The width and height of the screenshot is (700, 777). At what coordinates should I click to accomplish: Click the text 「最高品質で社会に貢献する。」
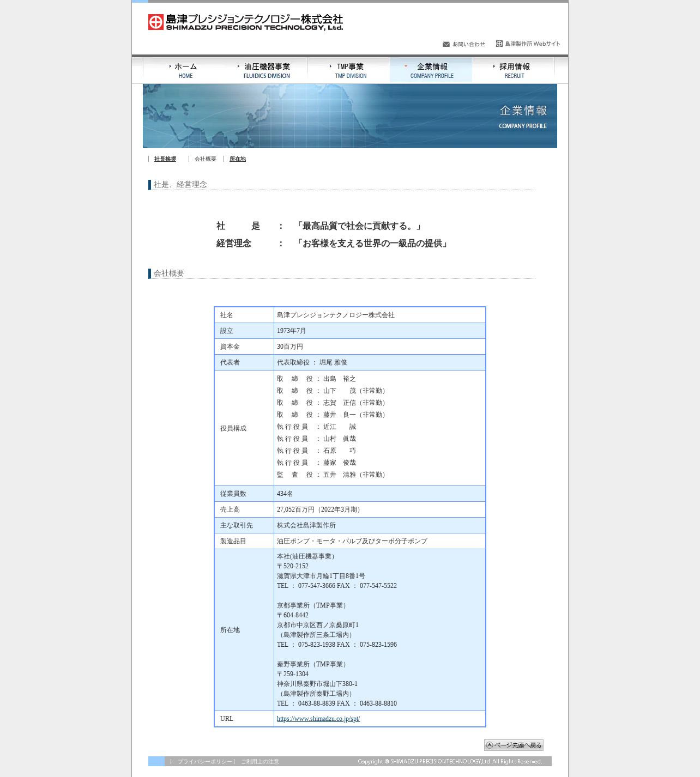pyautogui.click(x=359, y=226)
